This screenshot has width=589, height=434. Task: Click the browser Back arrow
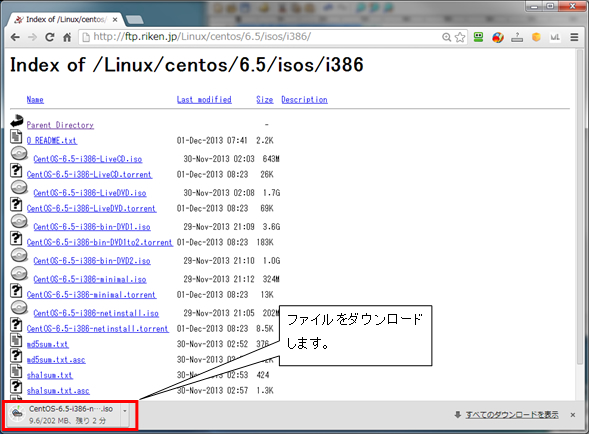pyautogui.click(x=15, y=37)
